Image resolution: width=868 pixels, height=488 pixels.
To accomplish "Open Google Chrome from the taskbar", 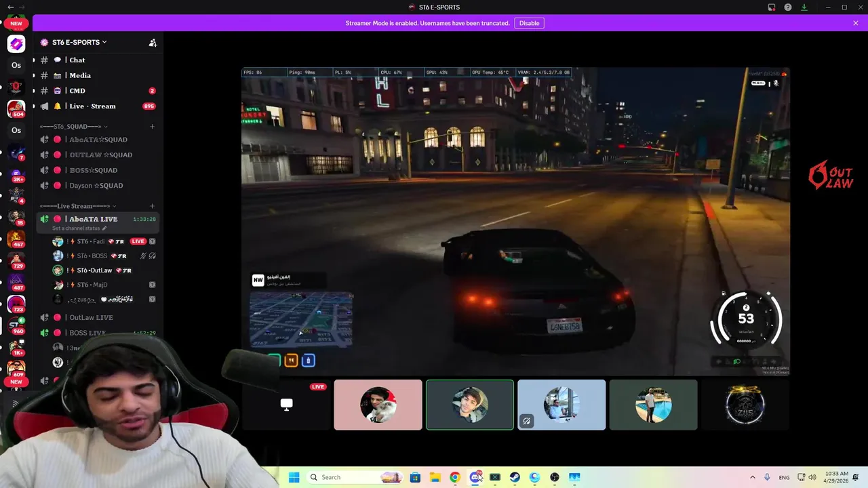I will [x=455, y=477].
